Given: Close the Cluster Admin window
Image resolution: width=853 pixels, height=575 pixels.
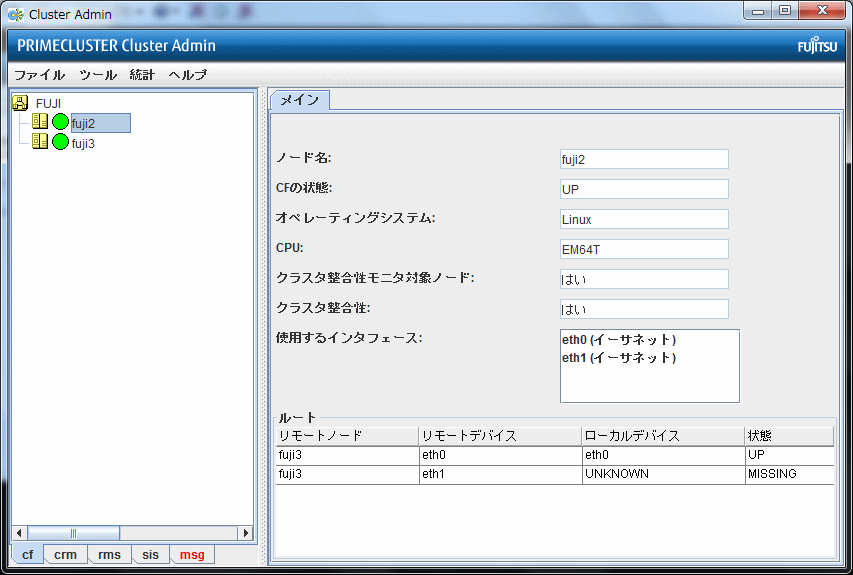Looking at the screenshot, I should click(x=823, y=10).
